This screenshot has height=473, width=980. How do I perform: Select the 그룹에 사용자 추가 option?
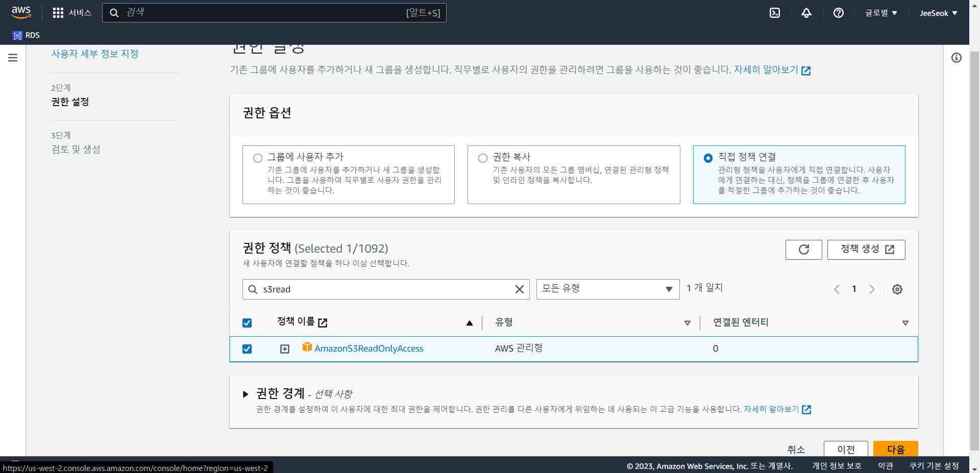(258, 158)
